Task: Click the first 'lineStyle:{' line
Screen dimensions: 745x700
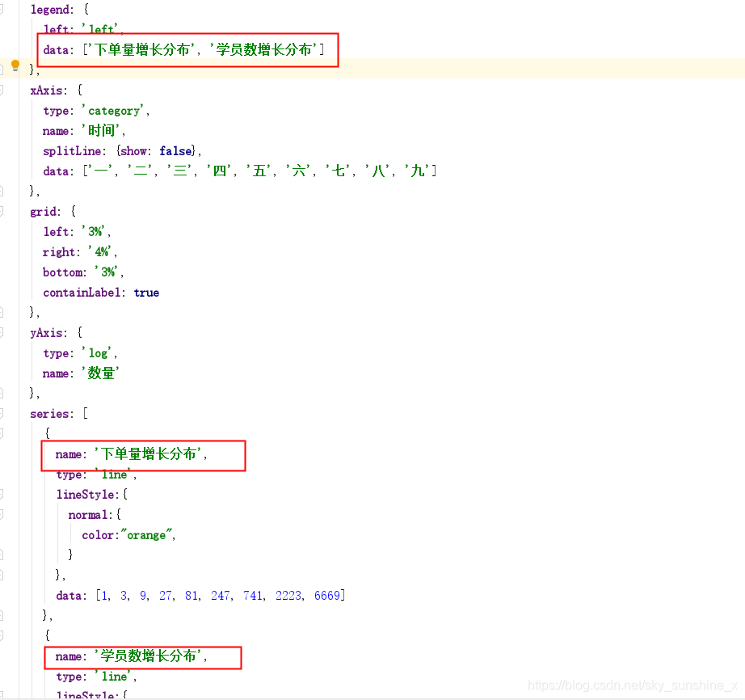Action: pyautogui.click(x=92, y=494)
